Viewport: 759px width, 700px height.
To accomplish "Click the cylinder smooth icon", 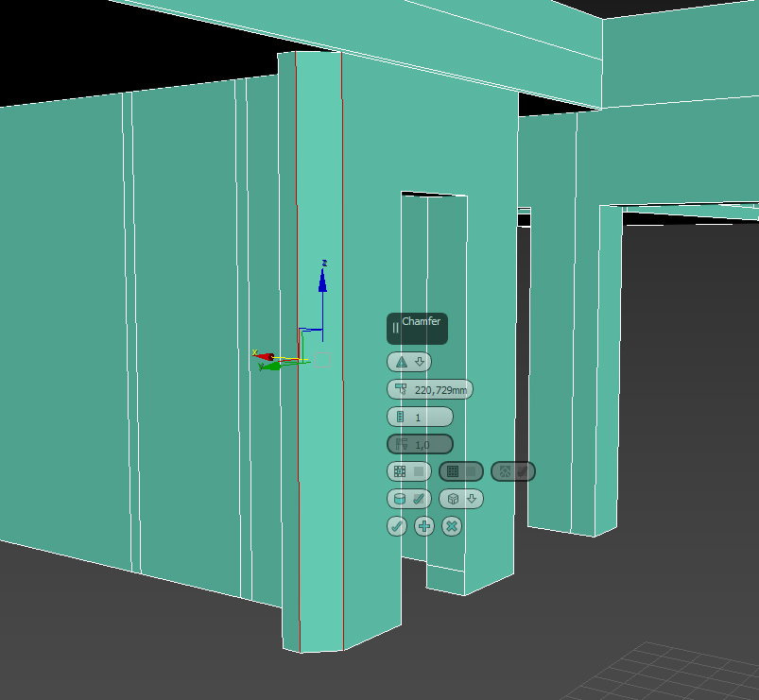I will (x=400, y=499).
